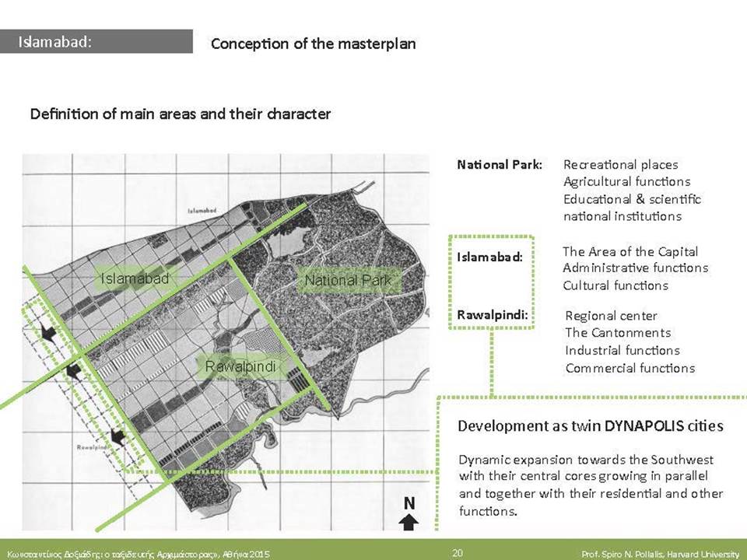Click the green 'Rawalpindi' map label
The width and height of the screenshot is (747, 560).
[x=240, y=366]
